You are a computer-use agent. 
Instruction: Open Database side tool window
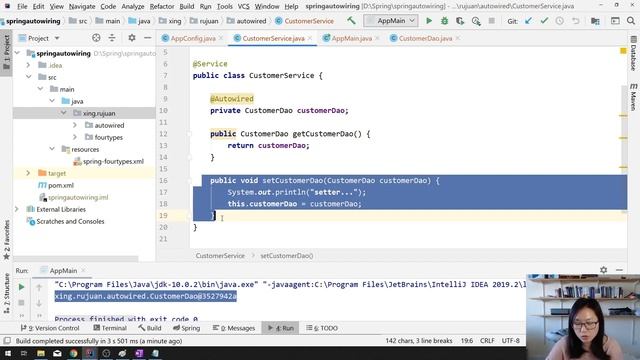pyautogui.click(x=633, y=53)
